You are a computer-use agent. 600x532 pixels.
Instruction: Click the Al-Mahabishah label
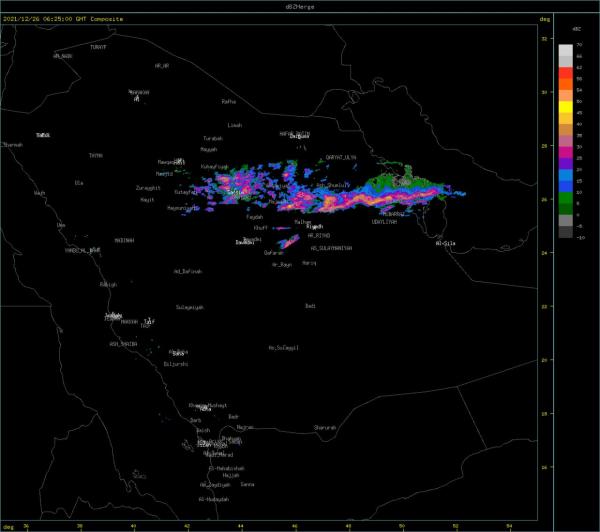[227, 468]
